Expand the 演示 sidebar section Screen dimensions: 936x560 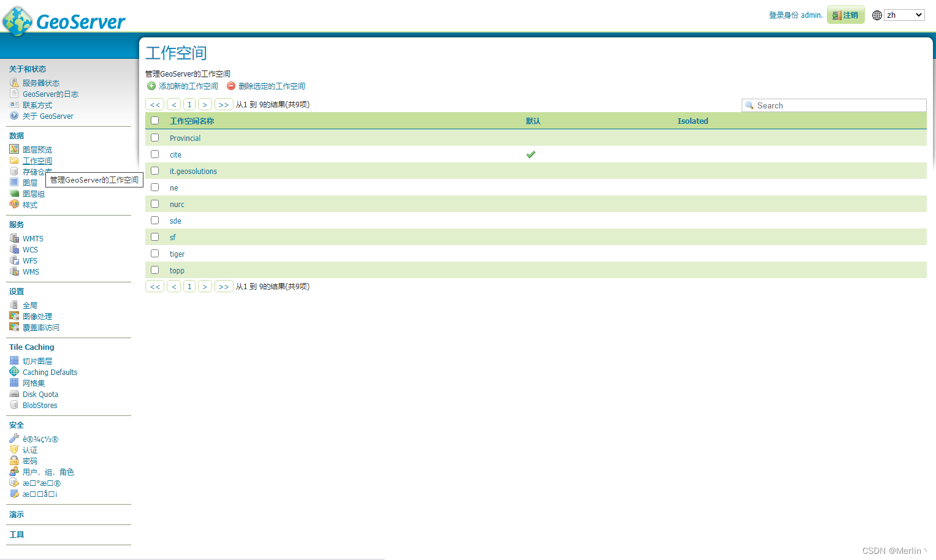pyautogui.click(x=17, y=515)
